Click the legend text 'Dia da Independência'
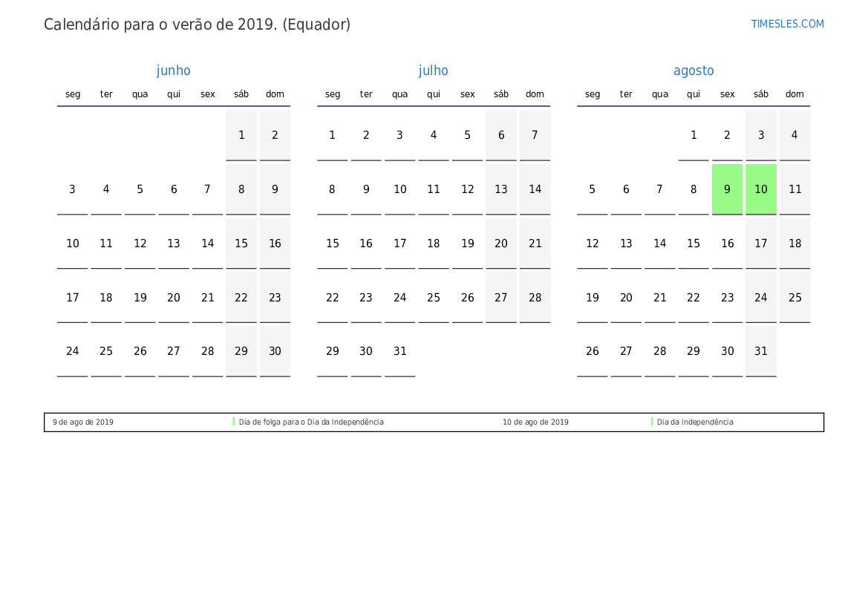This screenshot has width=868, height=614. (694, 422)
